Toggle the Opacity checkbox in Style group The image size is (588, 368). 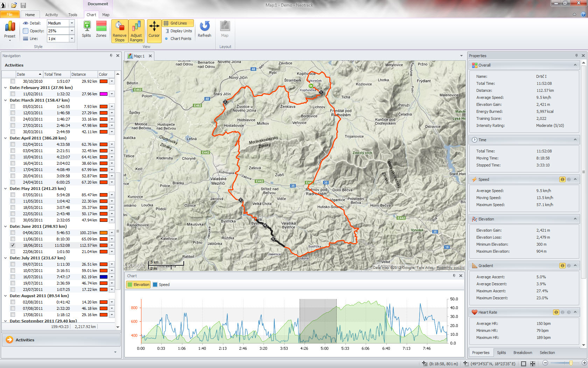tap(26, 31)
